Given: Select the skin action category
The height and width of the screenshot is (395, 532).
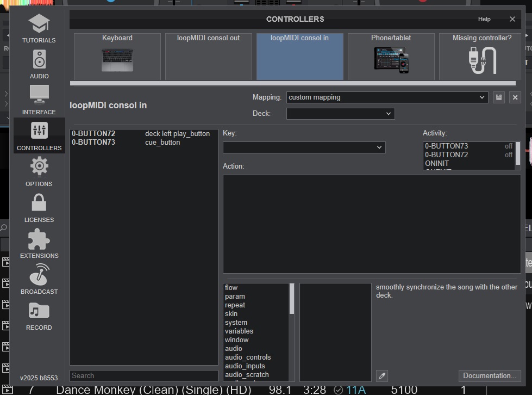Looking at the screenshot, I should tap(256, 314).
